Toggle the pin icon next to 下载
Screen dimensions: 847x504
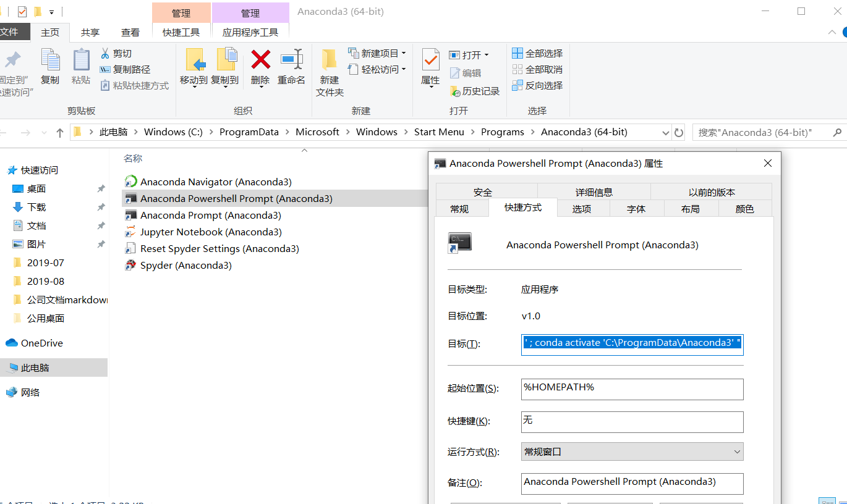tap(100, 207)
